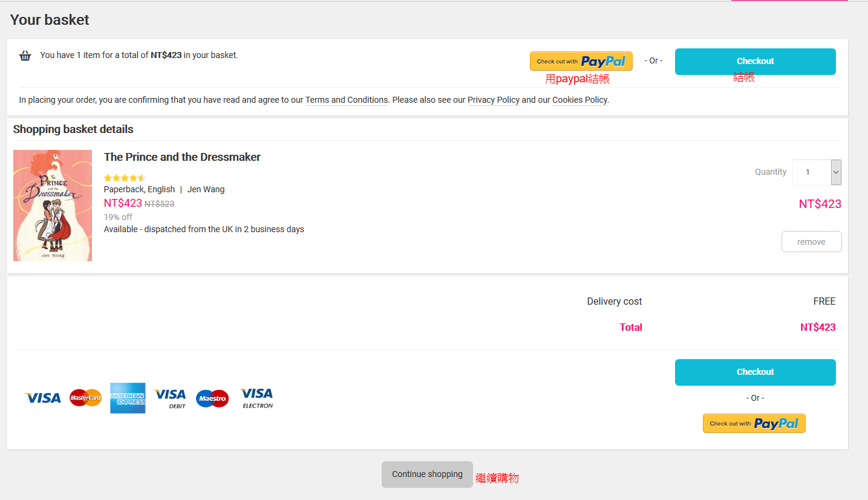Click the top Checkout button
This screenshot has height=500, width=868.
coord(755,61)
